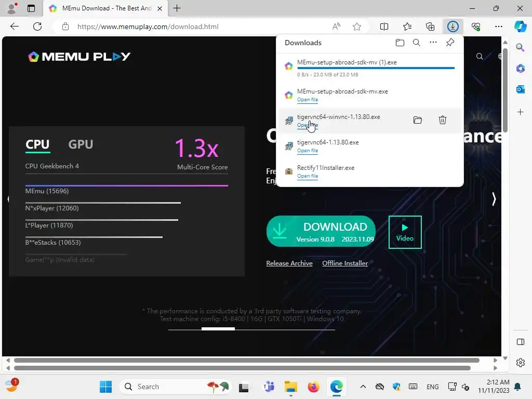Open File Explorer from taskbar
532x399 pixels.
point(291,387)
